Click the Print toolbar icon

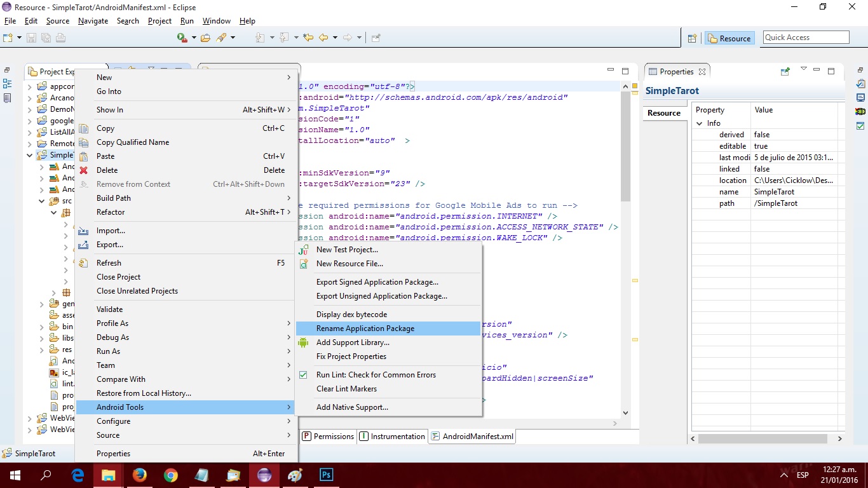point(60,37)
